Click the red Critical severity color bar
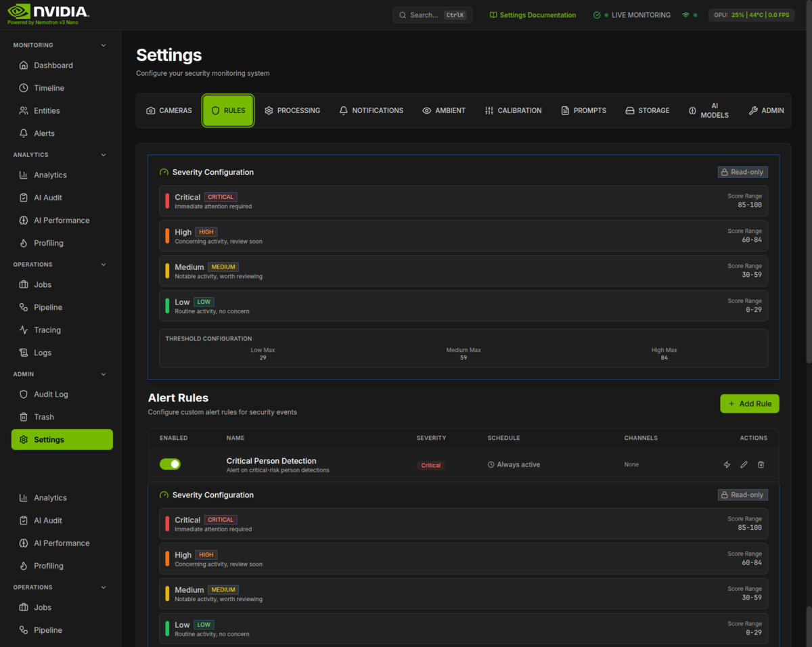 click(167, 201)
